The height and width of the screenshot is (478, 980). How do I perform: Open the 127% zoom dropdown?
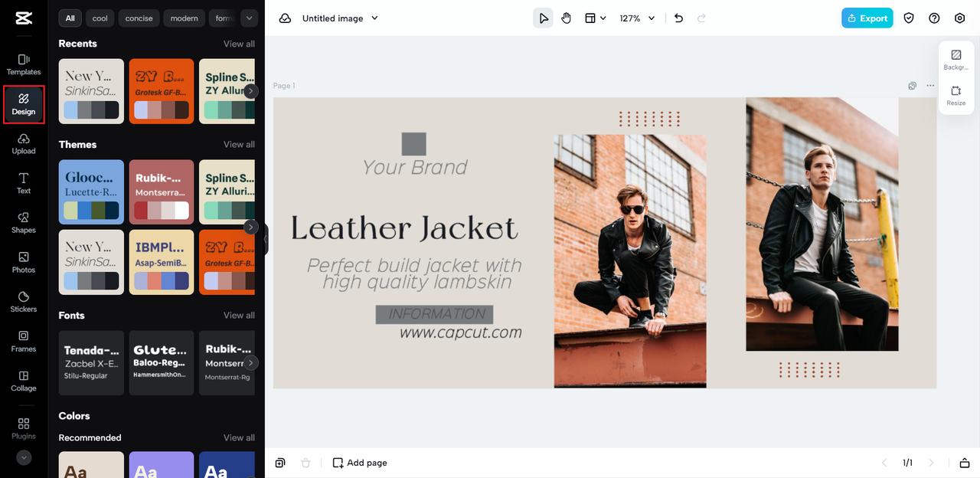click(637, 18)
